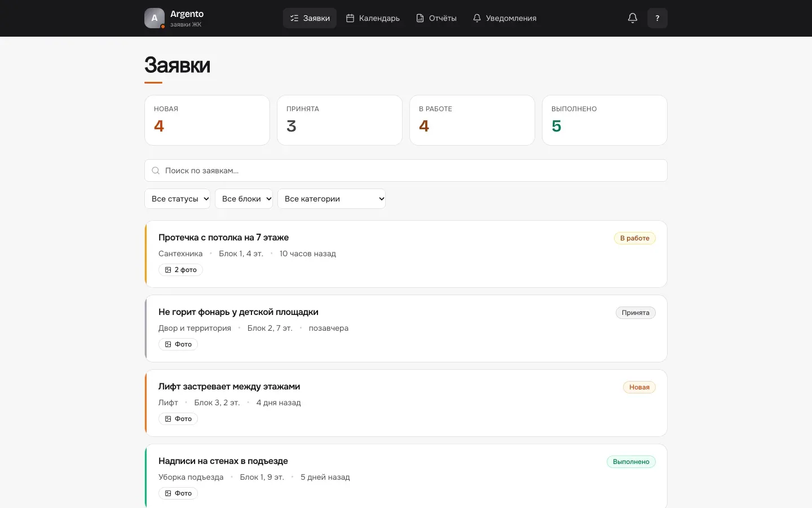Focus the Поиск по заявкам search field
Screen dimensions: 812x508
pos(406,170)
